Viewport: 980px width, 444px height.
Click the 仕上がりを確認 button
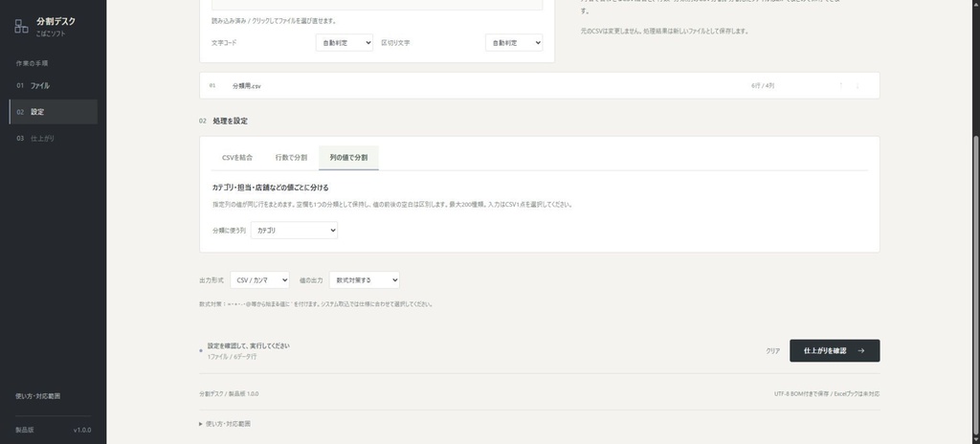(x=835, y=351)
